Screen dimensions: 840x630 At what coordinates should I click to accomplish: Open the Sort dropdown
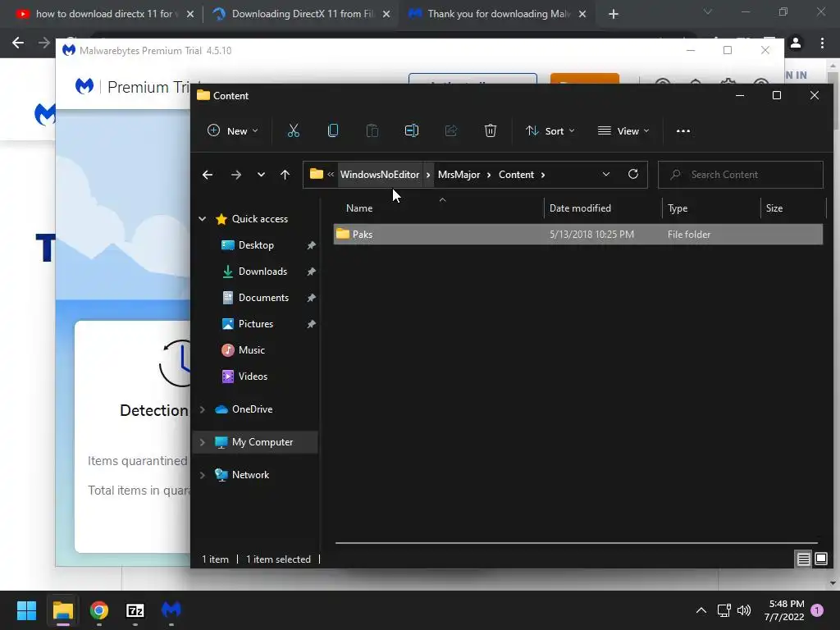click(x=550, y=130)
